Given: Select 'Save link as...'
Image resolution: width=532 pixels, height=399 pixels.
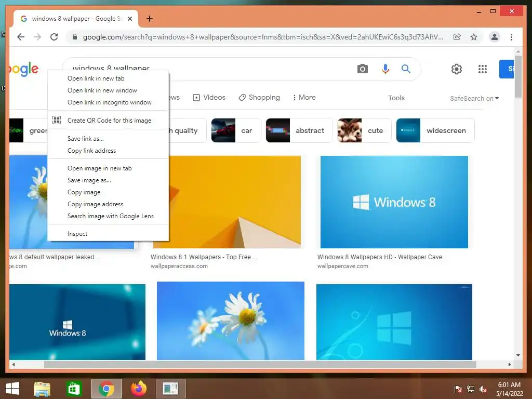Looking at the screenshot, I should [x=108, y=138].
